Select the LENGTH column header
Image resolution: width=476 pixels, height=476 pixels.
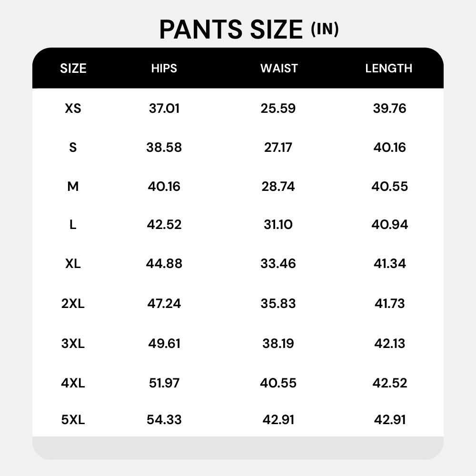pos(389,68)
